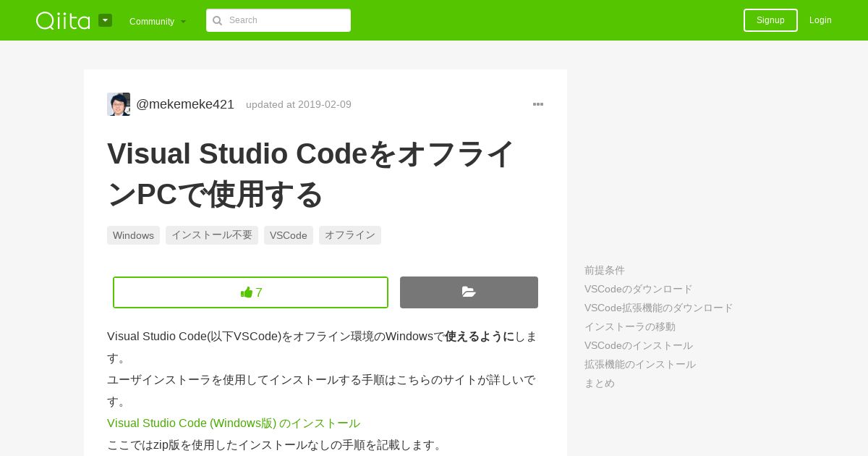Jump to 前提条件 section
This screenshot has width=868, height=456.
(x=605, y=270)
